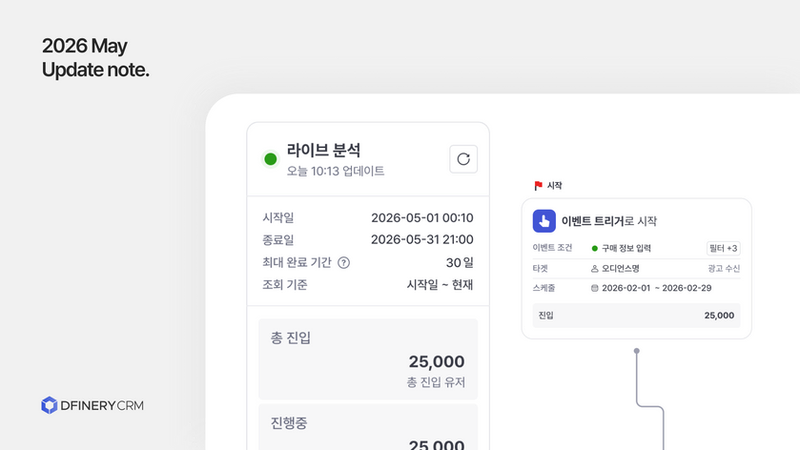This screenshot has width=800, height=450.
Task: Click the 진행중 stat card
Action: click(x=368, y=427)
